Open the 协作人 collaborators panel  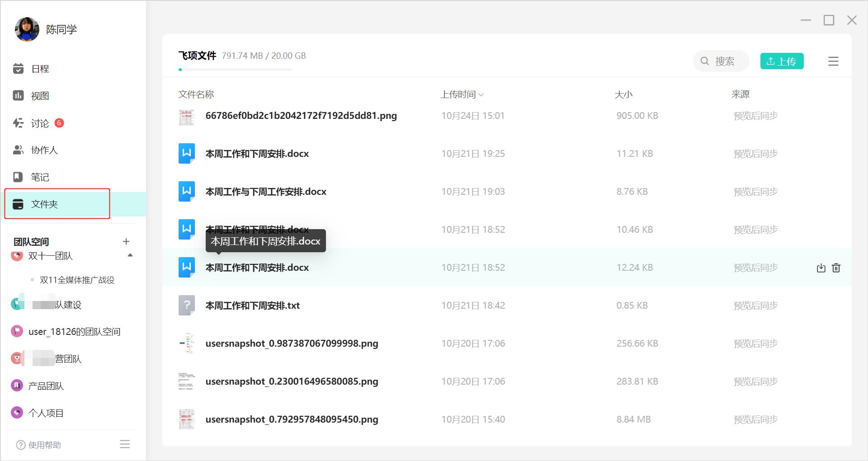[x=44, y=150]
